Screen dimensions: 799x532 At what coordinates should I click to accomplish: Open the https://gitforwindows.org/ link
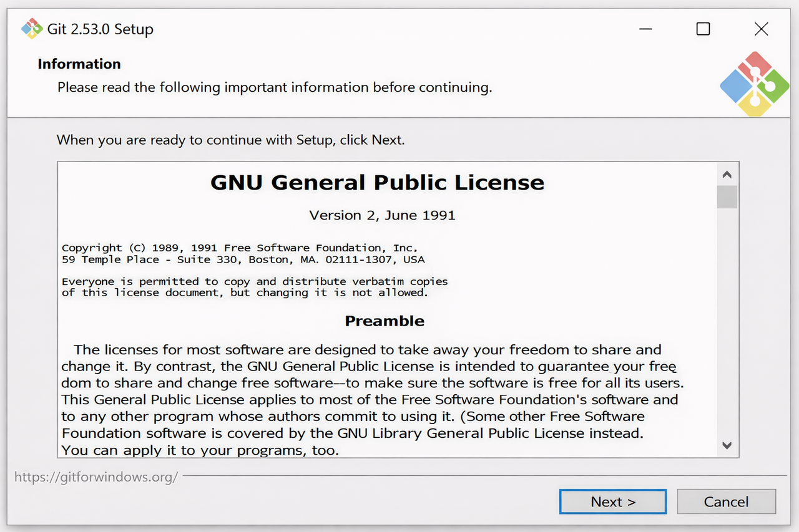96,477
